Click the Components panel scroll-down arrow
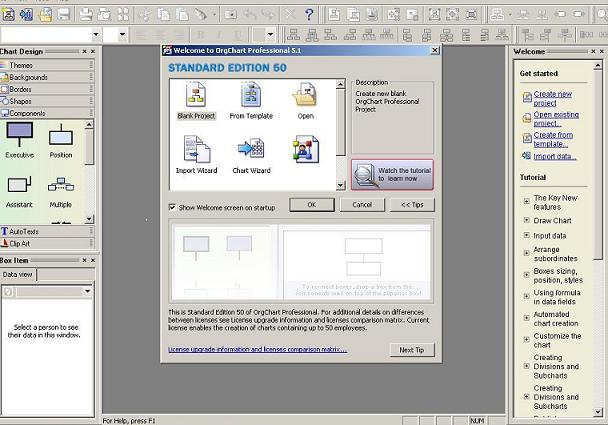This screenshot has height=425, width=608. tap(89, 219)
